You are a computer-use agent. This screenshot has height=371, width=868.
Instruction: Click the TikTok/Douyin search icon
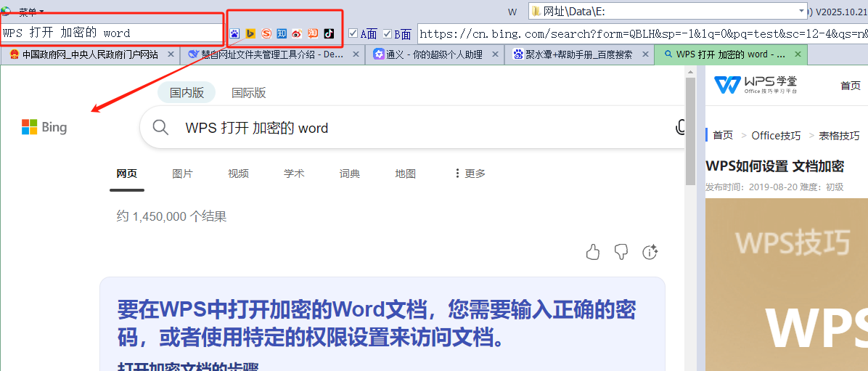click(329, 33)
